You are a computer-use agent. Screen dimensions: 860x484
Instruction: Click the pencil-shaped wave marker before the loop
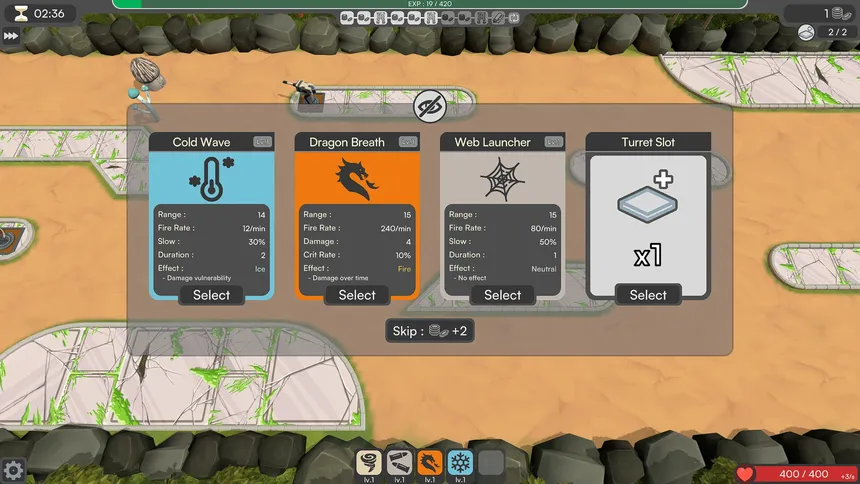click(x=497, y=18)
